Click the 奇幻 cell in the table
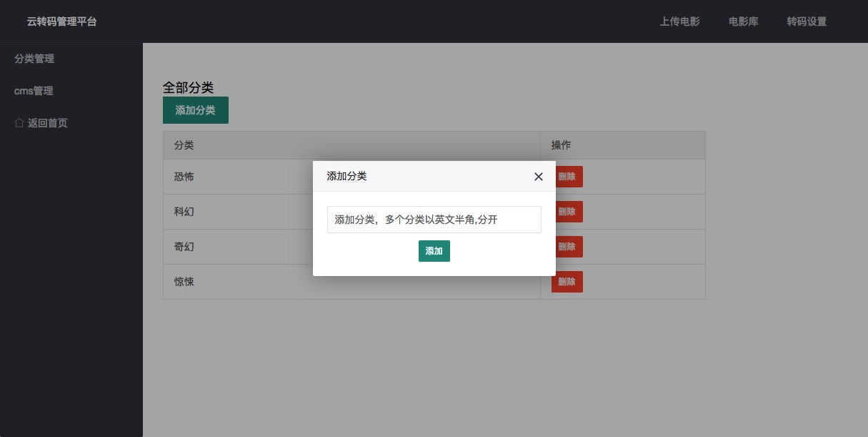Screen dimensions: 868x437 tap(352, 247)
